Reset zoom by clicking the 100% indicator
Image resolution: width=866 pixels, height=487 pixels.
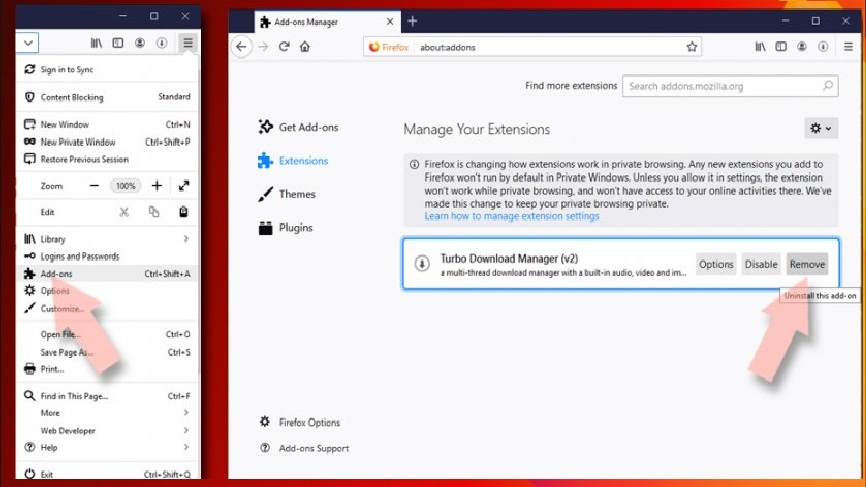(125, 186)
